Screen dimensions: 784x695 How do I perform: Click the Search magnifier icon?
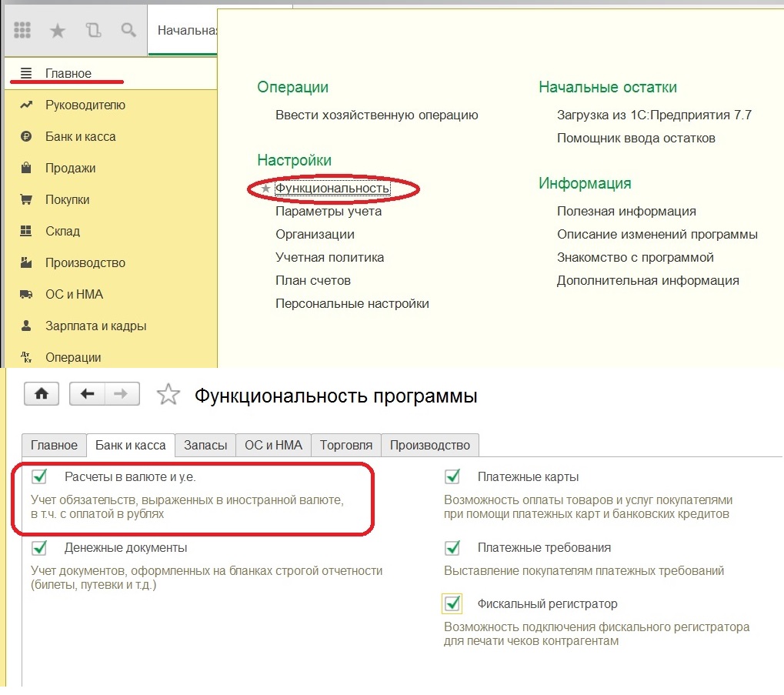pos(128,31)
